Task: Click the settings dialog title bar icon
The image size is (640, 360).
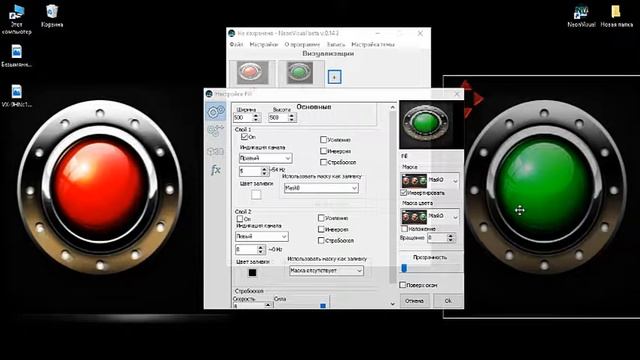Action: 209,94
